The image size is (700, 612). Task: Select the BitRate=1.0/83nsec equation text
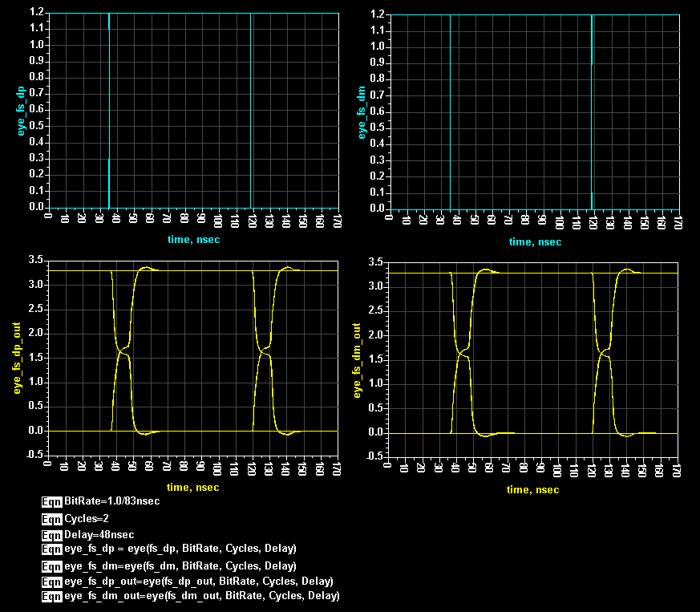[x=111, y=501]
